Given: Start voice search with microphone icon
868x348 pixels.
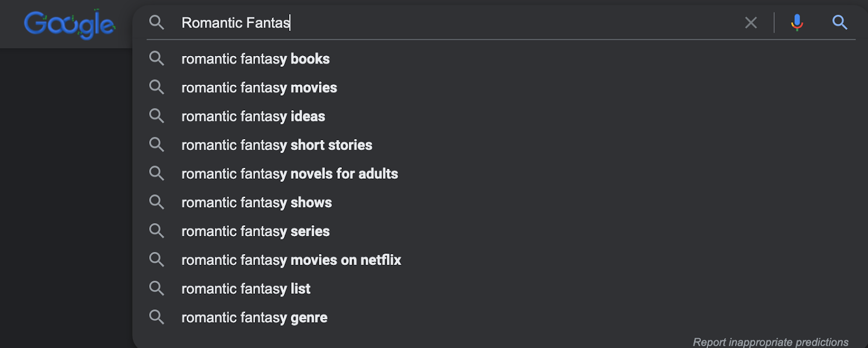Looking at the screenshot, I should pos(797,23).
